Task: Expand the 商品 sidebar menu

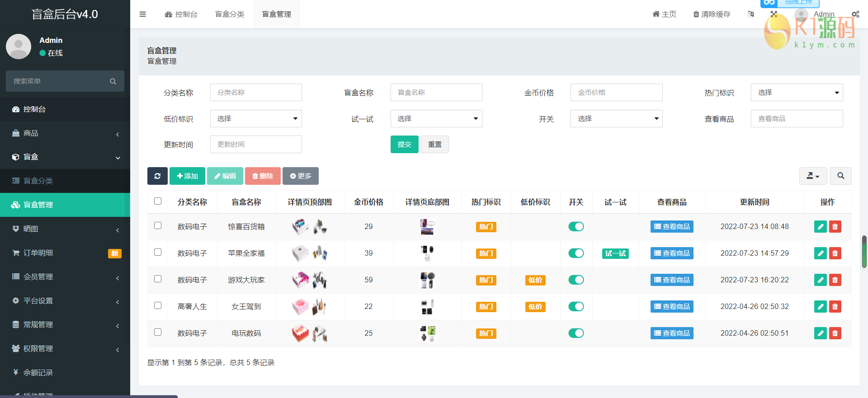Action: coord(65,133)
